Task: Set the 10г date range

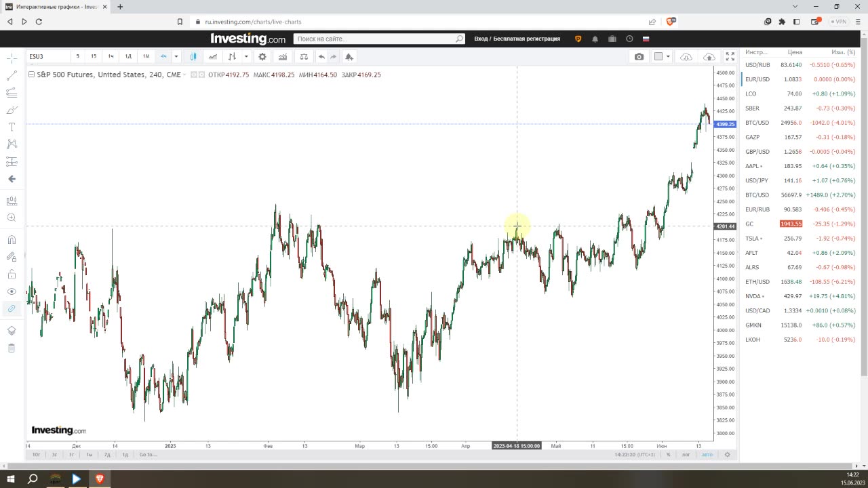Action: 37,454
